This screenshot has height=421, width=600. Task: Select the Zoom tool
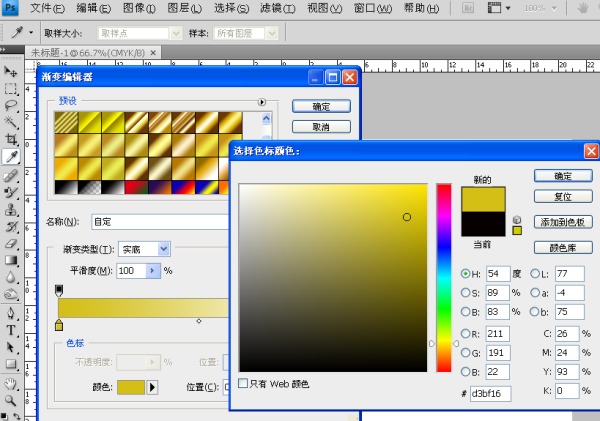click(x=11, y=401)
